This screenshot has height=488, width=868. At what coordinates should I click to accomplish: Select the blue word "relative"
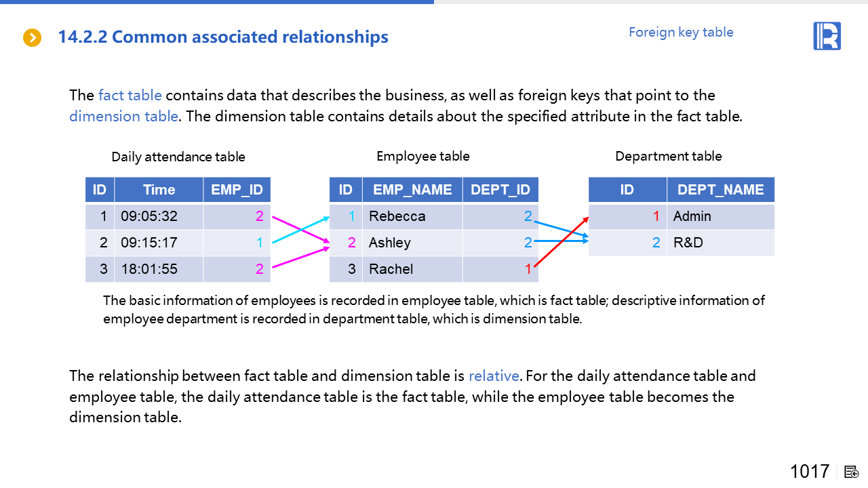pos(494,375)
